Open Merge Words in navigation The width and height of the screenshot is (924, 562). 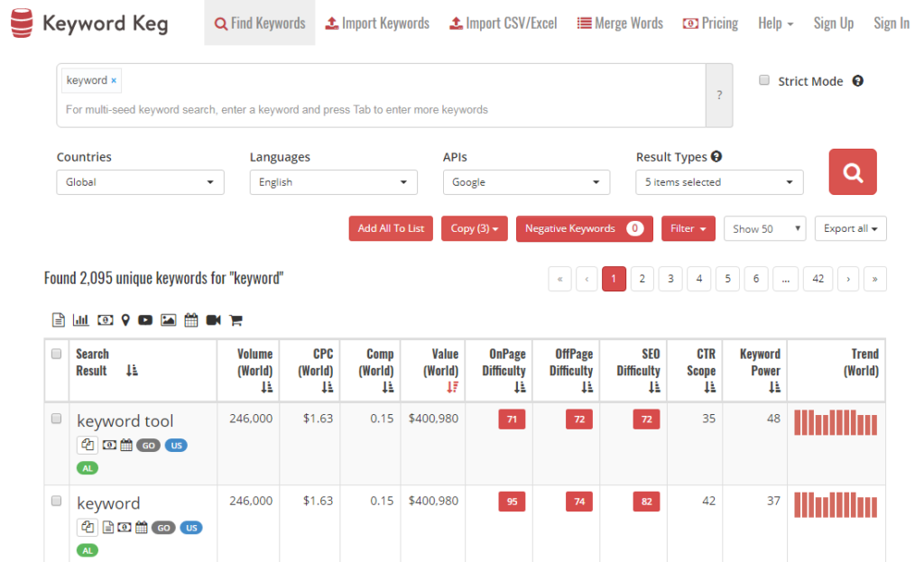[x=620, y=23]
